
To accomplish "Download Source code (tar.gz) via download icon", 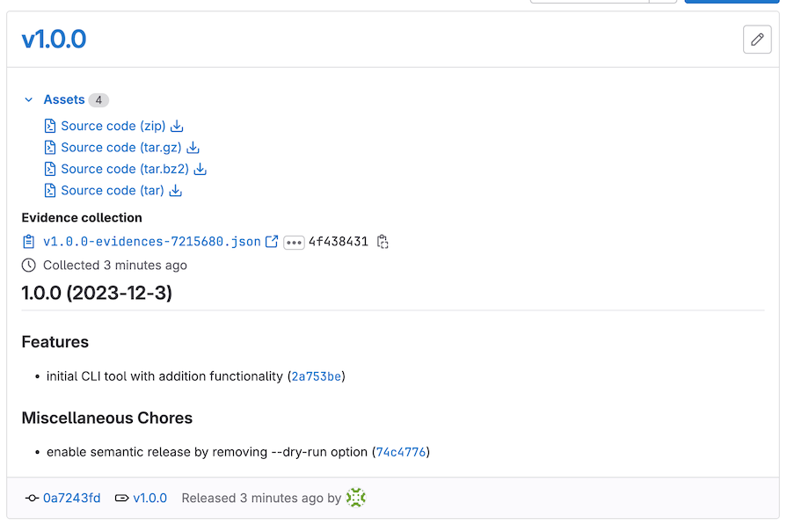I will 194,147.
